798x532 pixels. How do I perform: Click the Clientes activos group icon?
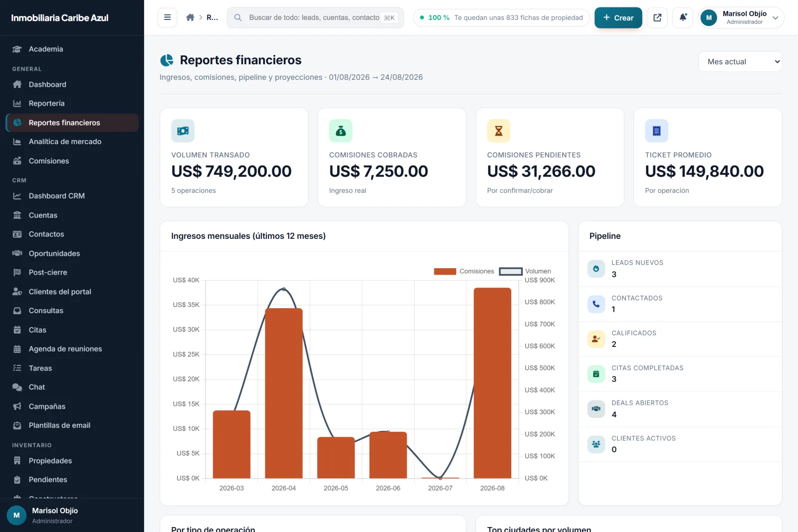[596, 444]
